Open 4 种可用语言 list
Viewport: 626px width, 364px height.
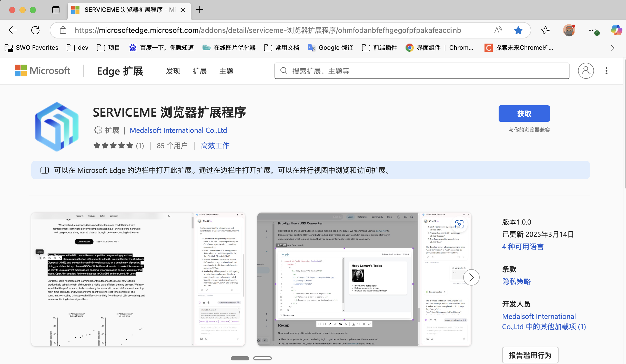coord(523,247)
